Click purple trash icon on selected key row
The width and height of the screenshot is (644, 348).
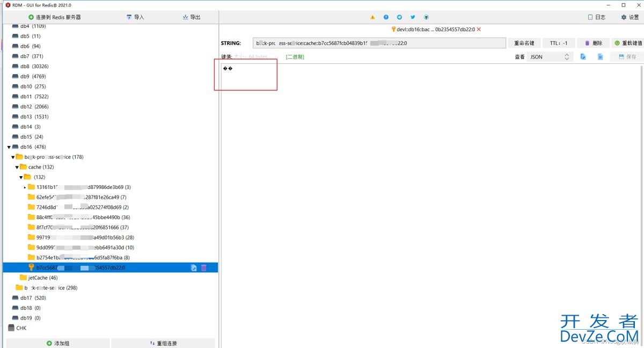tap(204, 267)
